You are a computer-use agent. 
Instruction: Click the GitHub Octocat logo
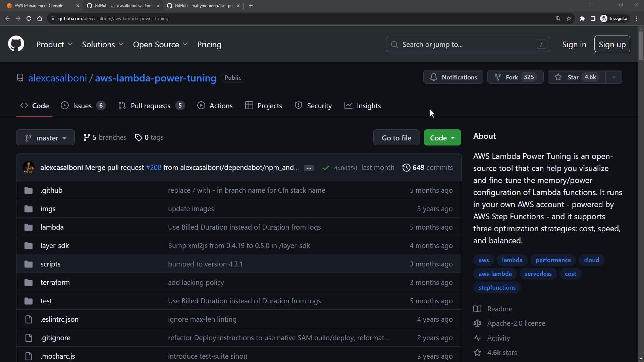coord(16,44)
